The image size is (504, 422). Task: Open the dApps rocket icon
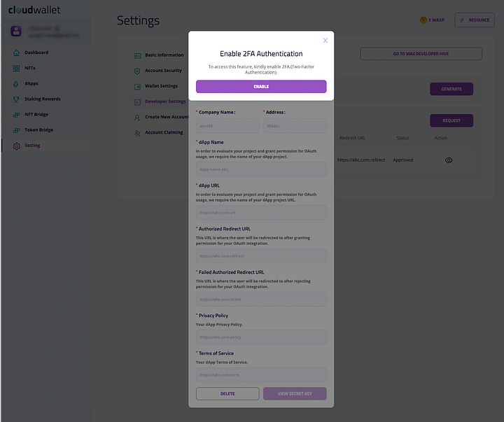[16, 84]
